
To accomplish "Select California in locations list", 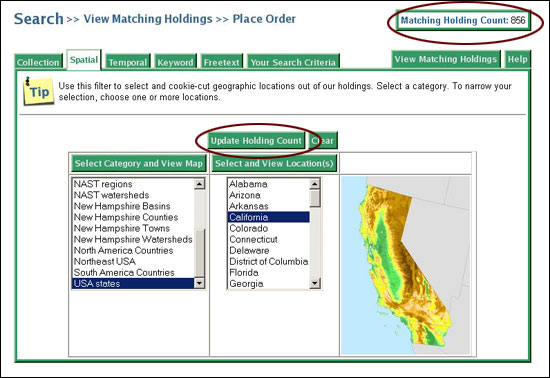I will 269,217.
